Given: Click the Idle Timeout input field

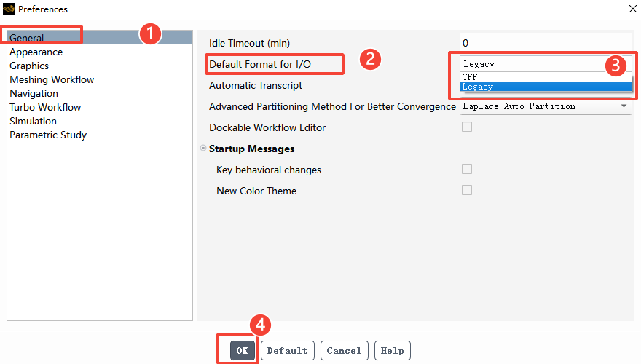Looking at the screenshot, I should (x=545, y=43).
